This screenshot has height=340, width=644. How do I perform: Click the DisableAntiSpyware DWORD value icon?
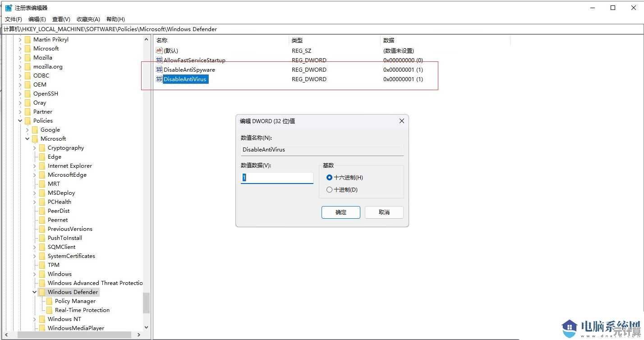click(159, 69)
